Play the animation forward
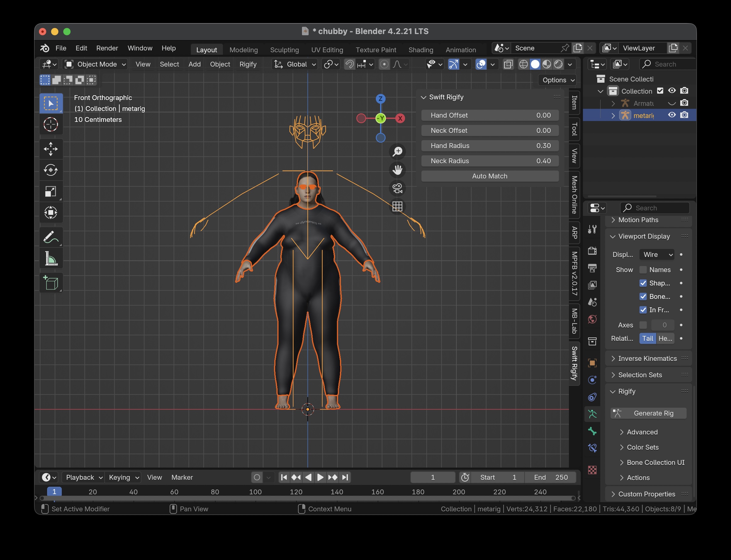Image resolution: width=731 pixels, height=560 pixels. 320,477
